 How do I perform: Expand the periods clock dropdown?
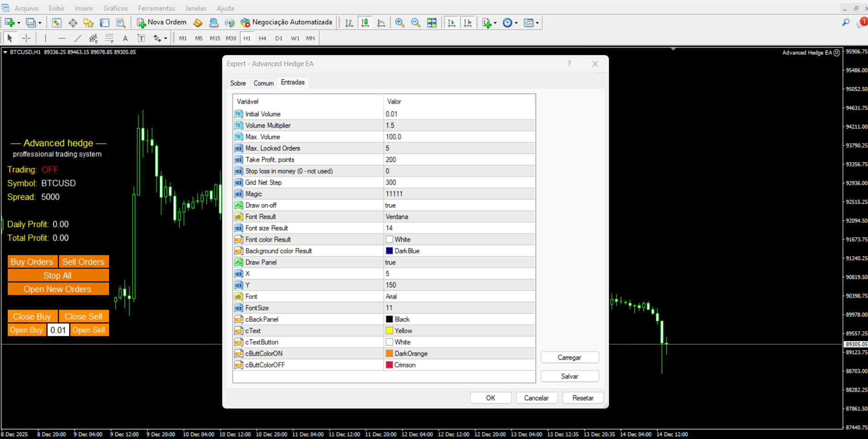pos(516,23)
